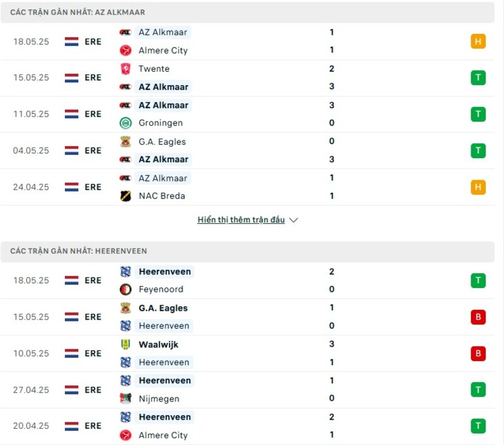This screenshot has height=445, width=504.
Task: Select the Groningen club badge
Action: pos(126,124)
